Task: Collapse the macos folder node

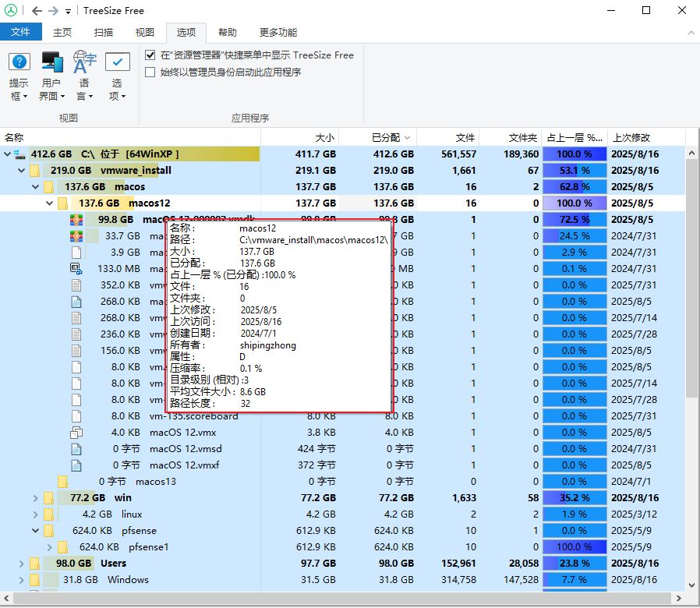Action: (36, 187)
